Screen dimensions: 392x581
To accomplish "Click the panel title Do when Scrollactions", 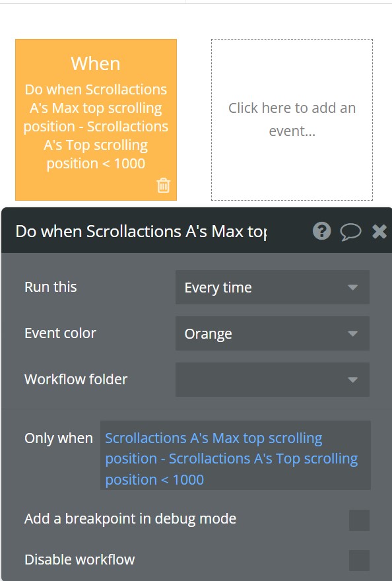I will coord(141,232).
